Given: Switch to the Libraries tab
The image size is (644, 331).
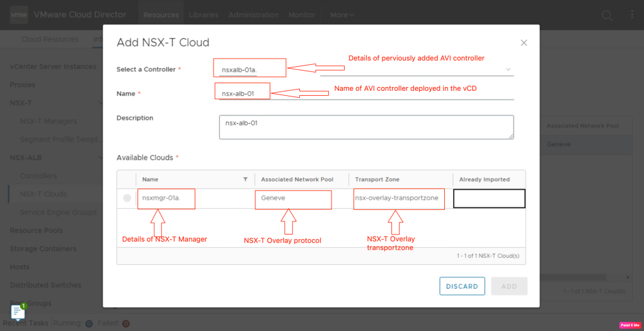Looking at the screenshot, I should point(204,15).
